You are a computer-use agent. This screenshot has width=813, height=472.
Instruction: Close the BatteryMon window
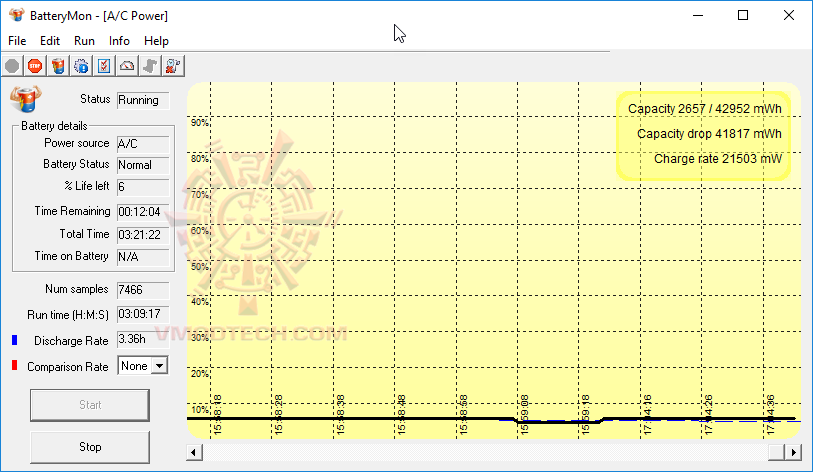789,16
